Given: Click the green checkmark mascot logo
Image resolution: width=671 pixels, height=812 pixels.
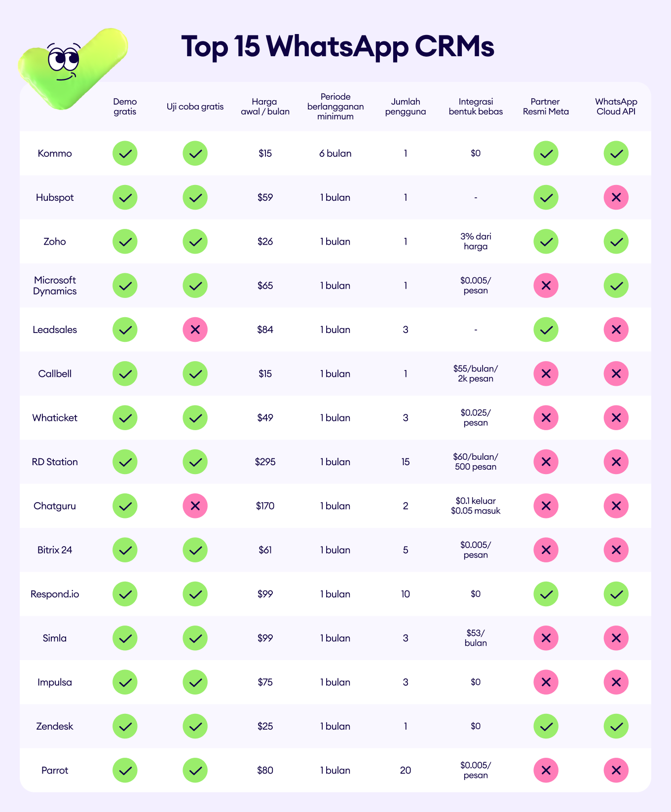Looking at the screenshot, I should point(73,68).
